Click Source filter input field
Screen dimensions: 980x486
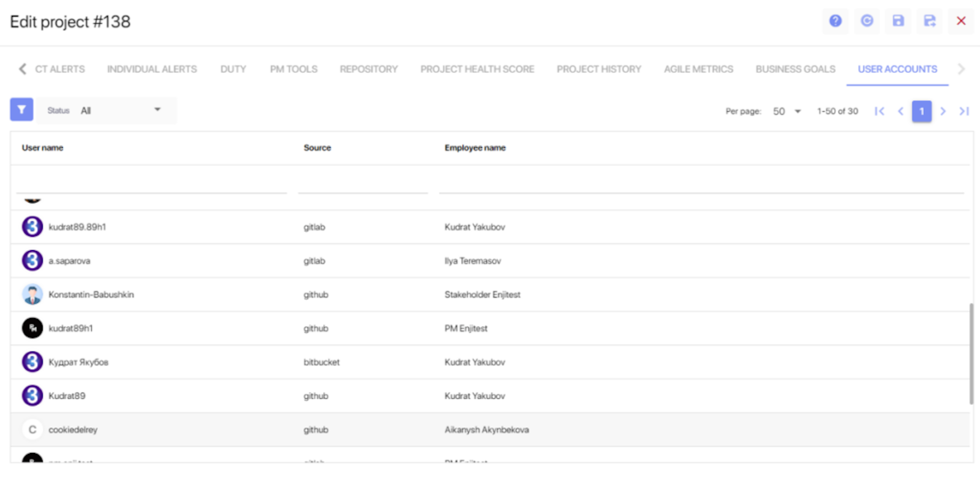point(363,182)
